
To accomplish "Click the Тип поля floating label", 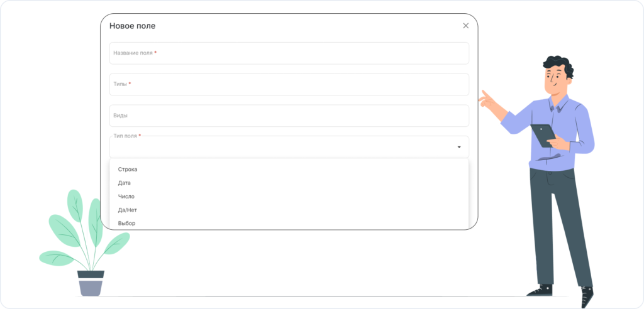I will [x=127, y=136].
